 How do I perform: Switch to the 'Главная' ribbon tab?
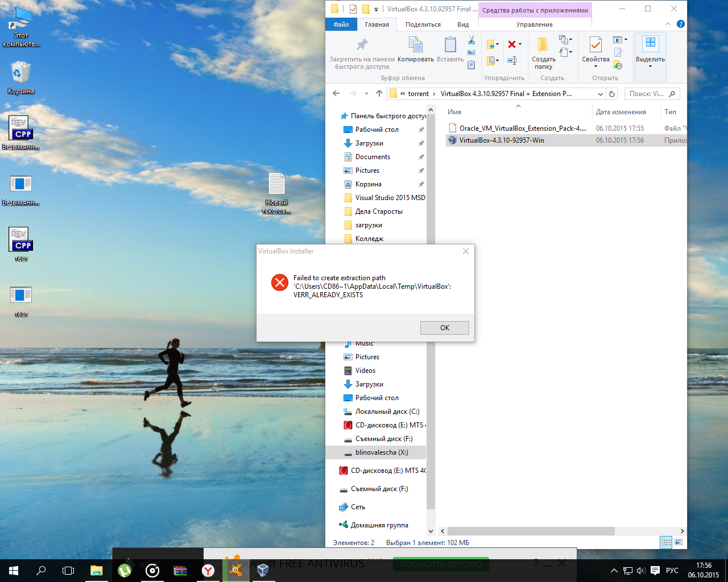tap(377, 24)
